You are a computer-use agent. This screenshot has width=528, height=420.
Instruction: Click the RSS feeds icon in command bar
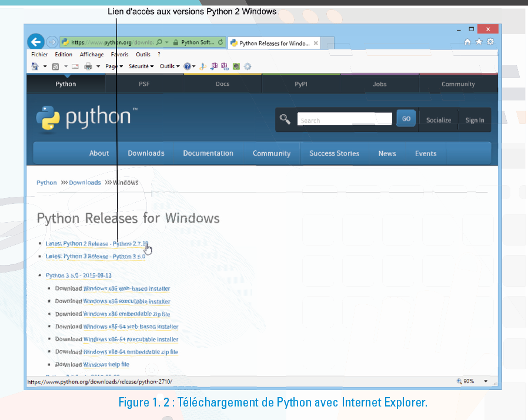[55, 66]
